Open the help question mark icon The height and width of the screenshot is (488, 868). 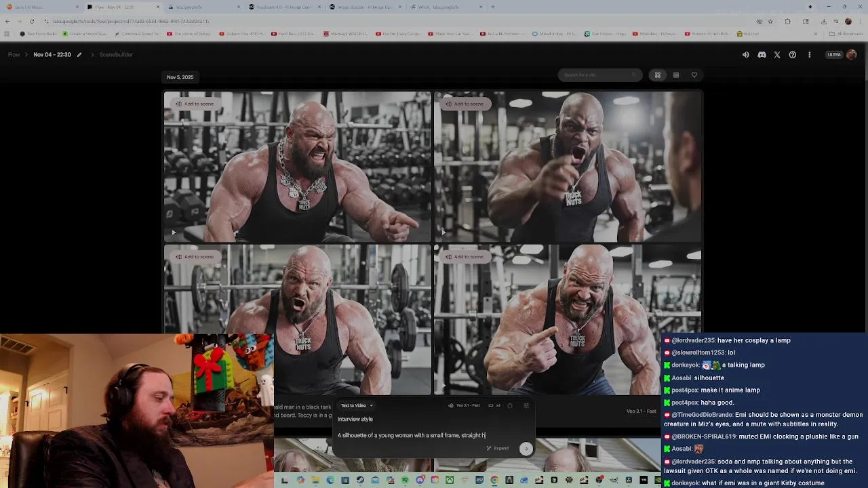793,55
